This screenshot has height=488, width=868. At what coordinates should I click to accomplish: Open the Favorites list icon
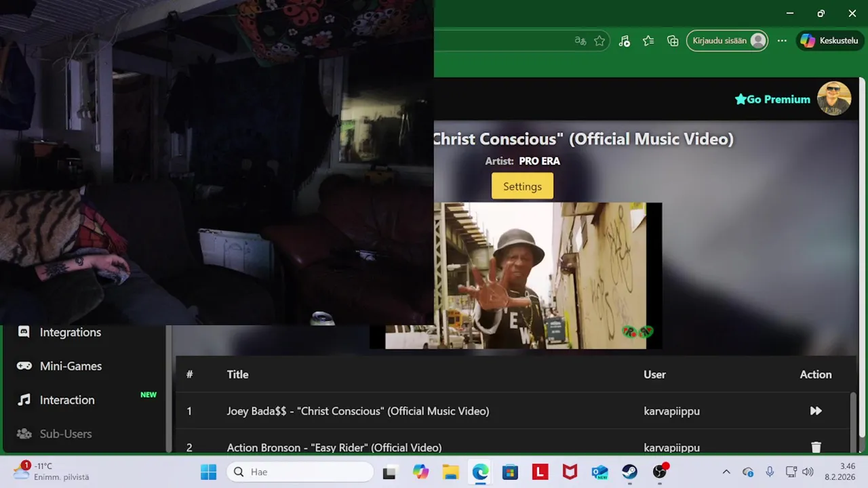(648, 41)
